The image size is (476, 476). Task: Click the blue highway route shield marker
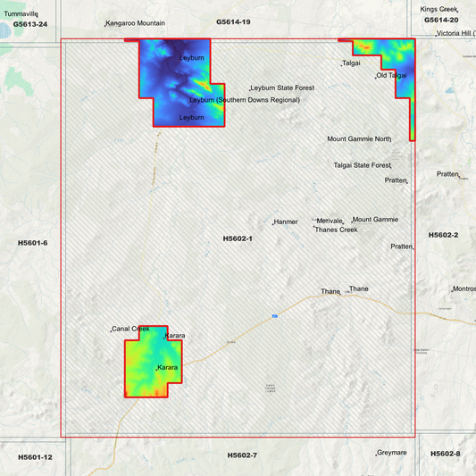[275, 316]
